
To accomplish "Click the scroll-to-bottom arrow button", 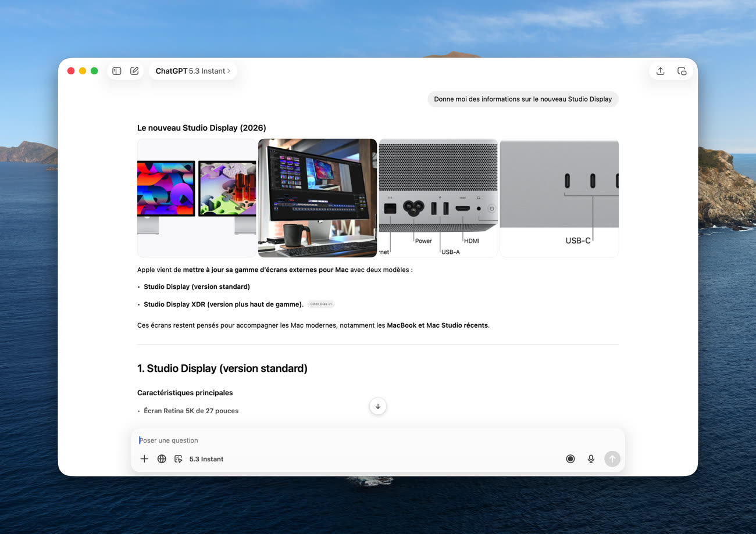I will (x=378, y=406).
